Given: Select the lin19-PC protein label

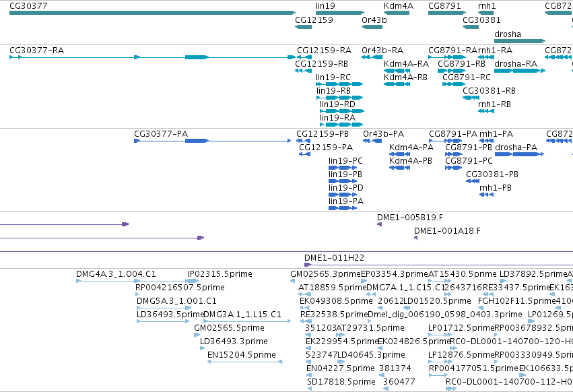Looking at the screenshot, I should pyautogui.click(x=345, y=161).
